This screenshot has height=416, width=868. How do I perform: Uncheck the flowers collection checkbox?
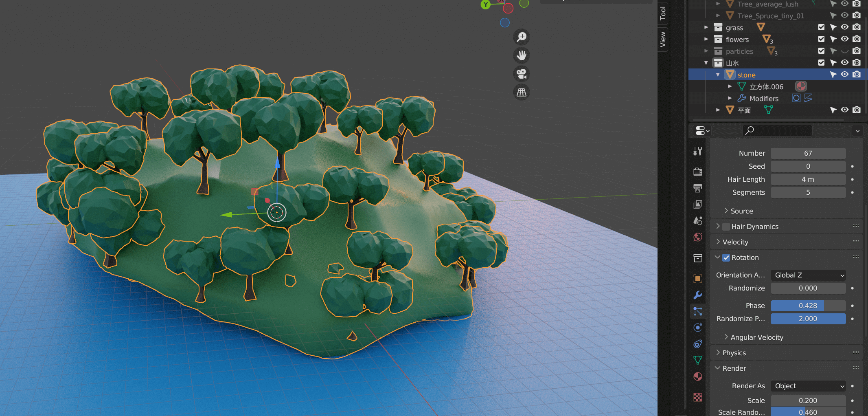821,39
